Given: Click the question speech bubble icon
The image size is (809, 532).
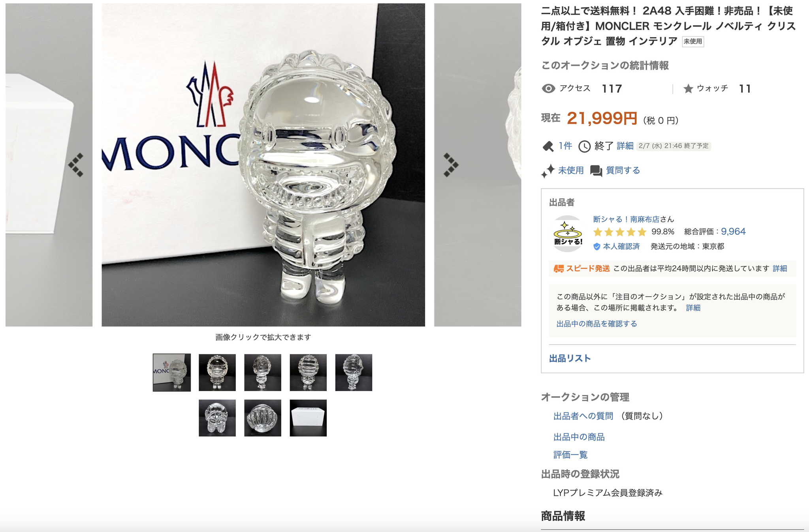Looking at the screenshot, I should pyautogui.click(x=596, y=170).
